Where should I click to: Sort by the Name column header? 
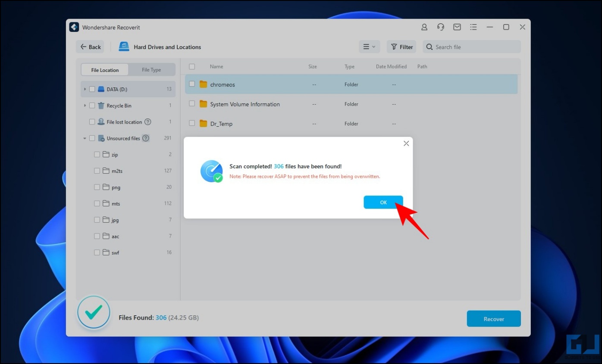(216, 66)
